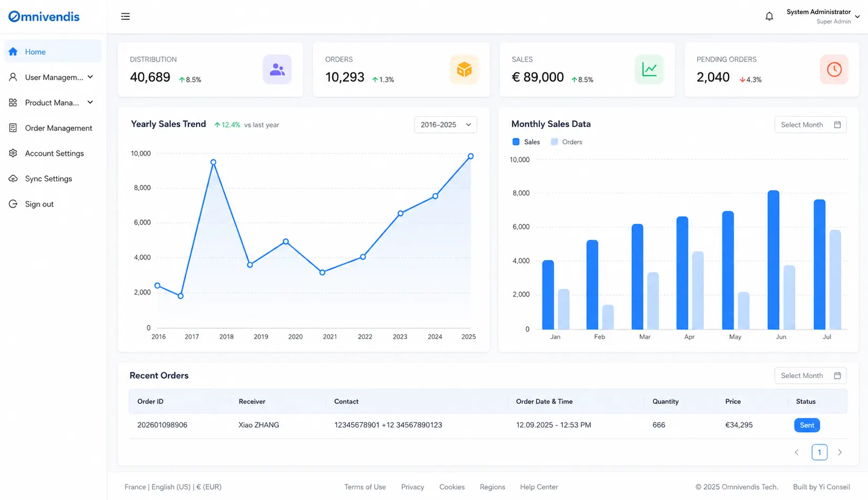Click the Sync Settings cloud icon
Image resolution: width=868 pixels, height=500 pixels.
click(13, 179)
